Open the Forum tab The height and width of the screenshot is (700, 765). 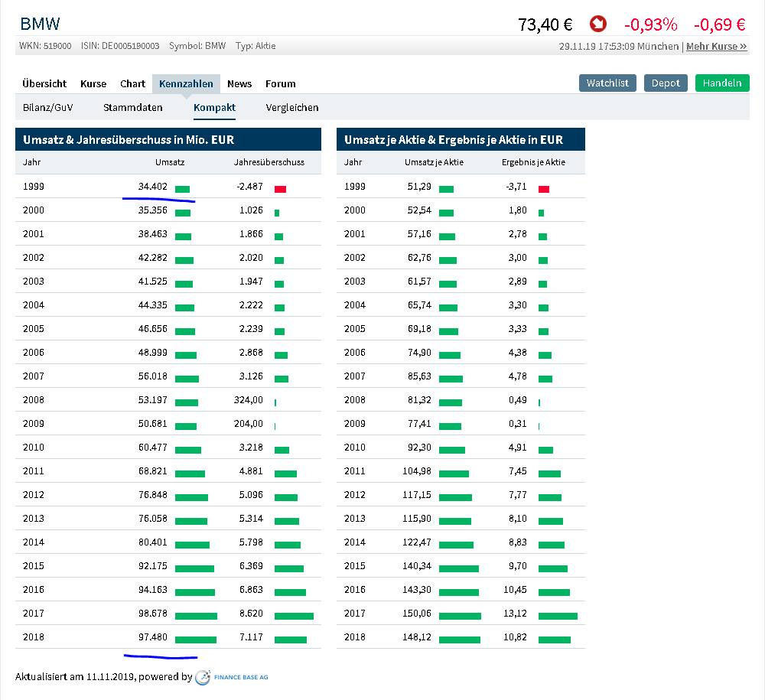pyautogui.click(x=281, y=83)
